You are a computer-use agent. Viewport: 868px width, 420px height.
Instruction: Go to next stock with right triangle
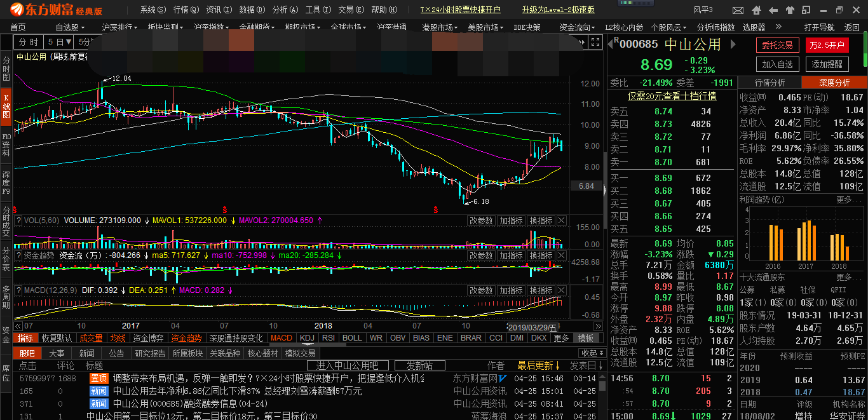[733, 44]
